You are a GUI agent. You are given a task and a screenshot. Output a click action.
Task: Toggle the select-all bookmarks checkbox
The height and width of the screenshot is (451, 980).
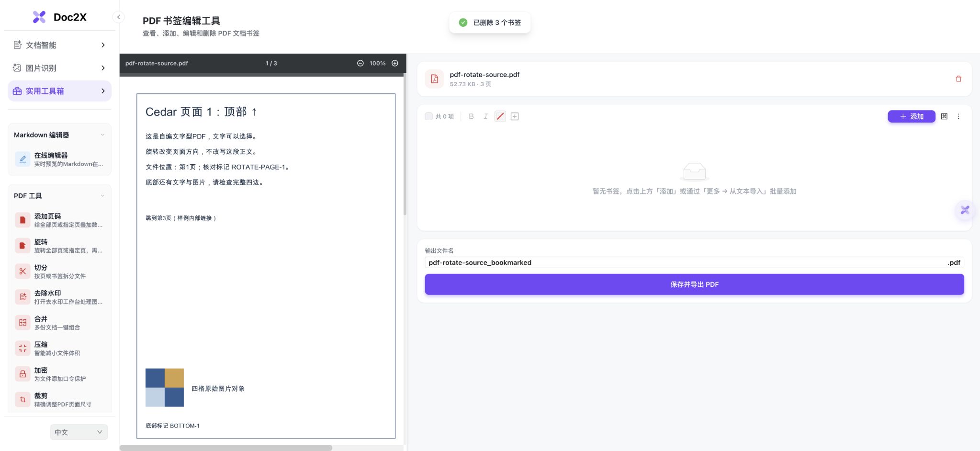click(428, 116)
